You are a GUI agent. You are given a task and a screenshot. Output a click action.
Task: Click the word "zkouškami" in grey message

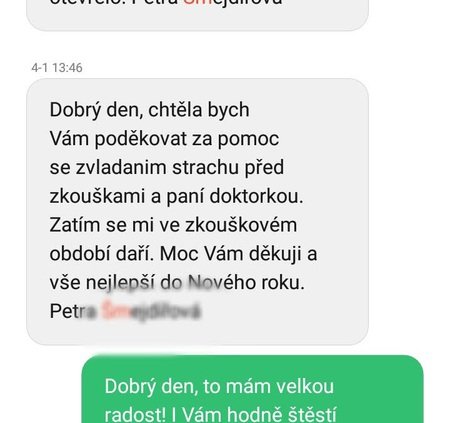(97, 196)
